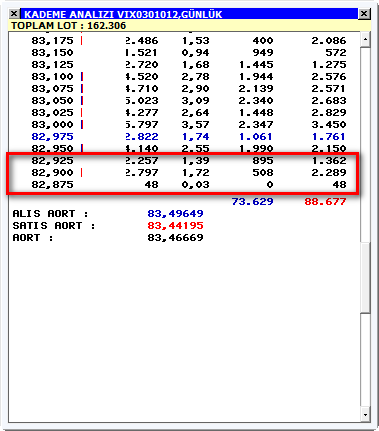Close window using the left title bar X

14,14
